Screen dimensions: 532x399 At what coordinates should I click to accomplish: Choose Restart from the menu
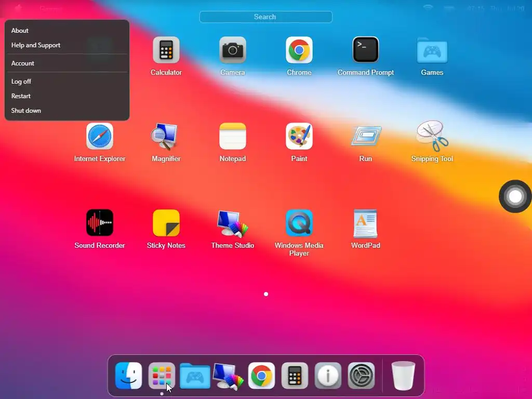coord(67,96)
